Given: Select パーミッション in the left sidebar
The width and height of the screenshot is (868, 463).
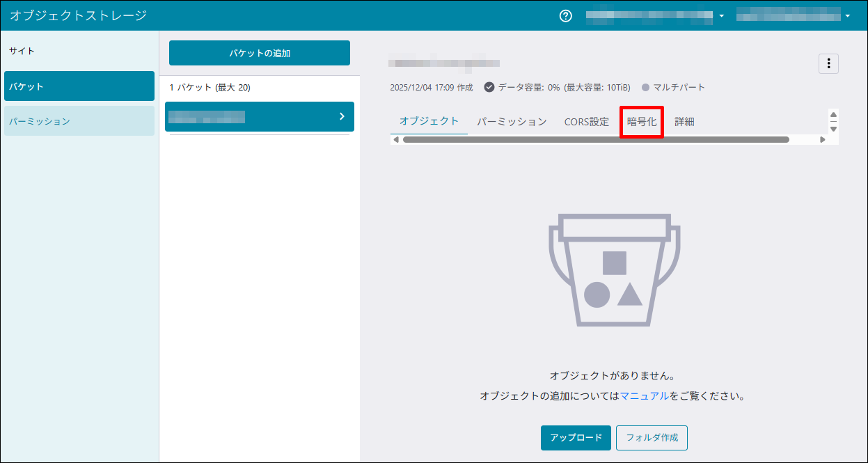Looking at the screenshot, I should coord(79,121).
